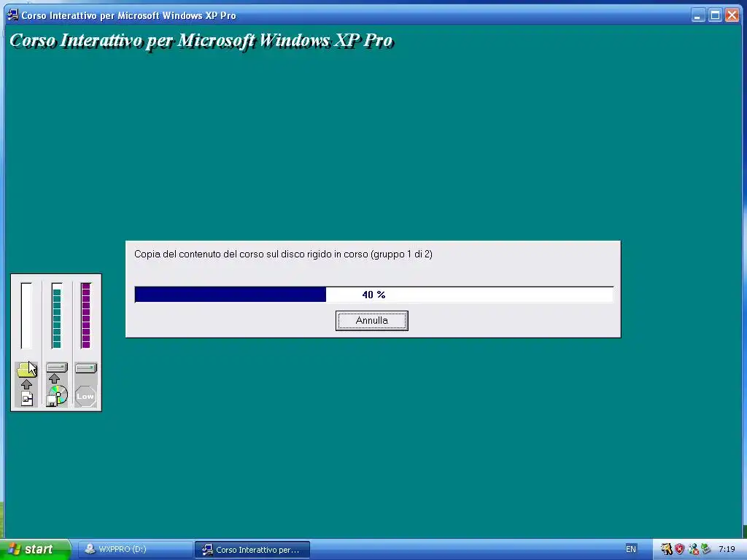Screen dimensions: 747x560
Task: Click the leftmost system tray icon
Action: 667,550
